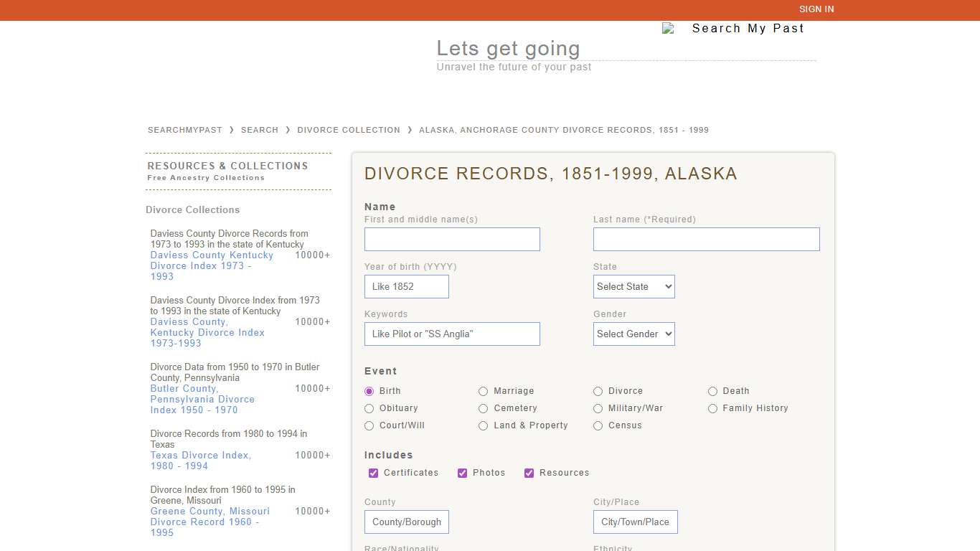Viewport: 980px width, 551px height.
Task: Go to SEARCH in the breadcrumb trail
Action: coord(260,130)
